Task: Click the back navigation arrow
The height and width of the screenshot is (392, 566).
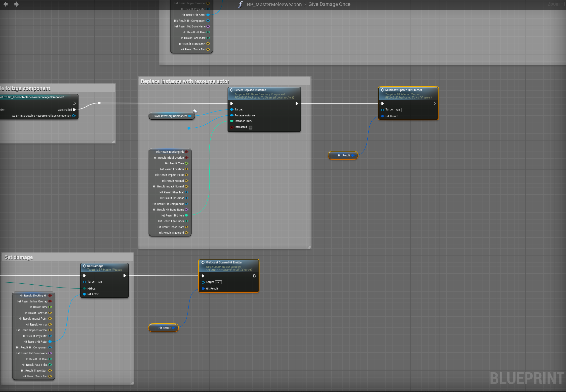Action: coord(6,4)
